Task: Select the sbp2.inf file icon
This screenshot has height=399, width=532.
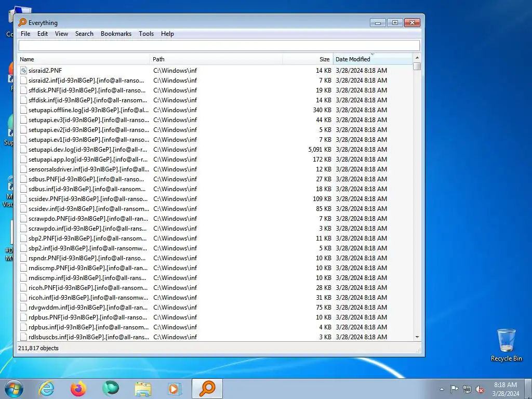Action: tap(23, 248)
